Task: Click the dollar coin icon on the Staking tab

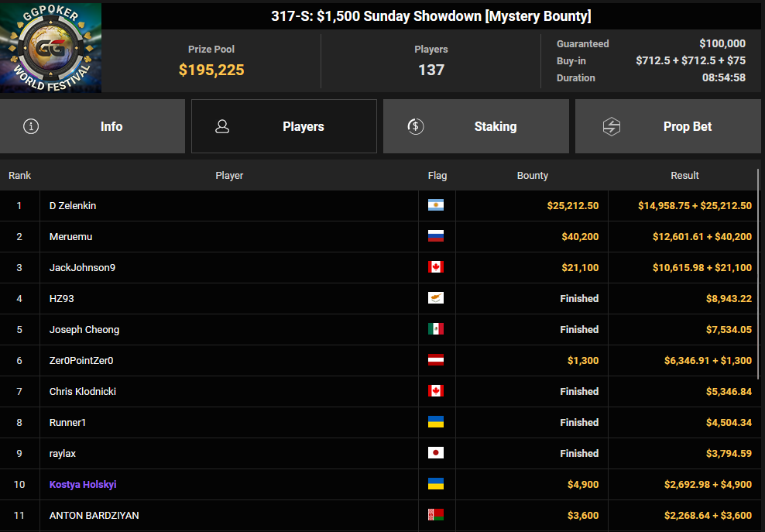Action: pos(415,126)
